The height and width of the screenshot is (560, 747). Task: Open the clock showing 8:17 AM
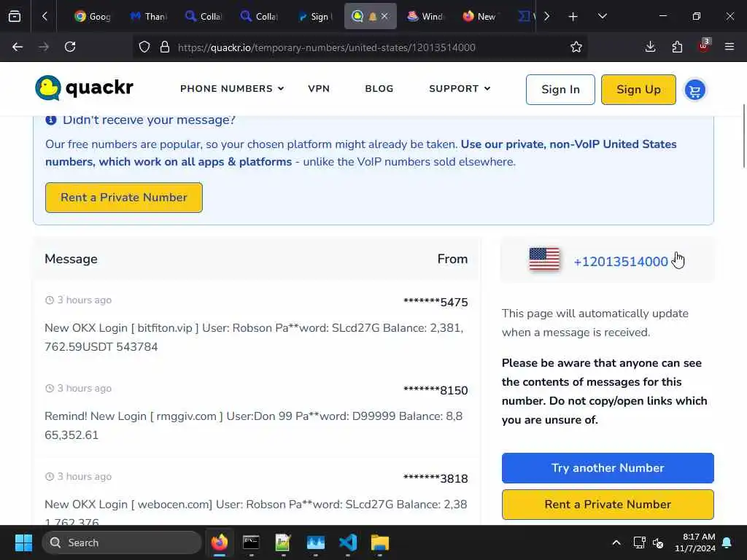pyautogui.click(x=695, y=542)
